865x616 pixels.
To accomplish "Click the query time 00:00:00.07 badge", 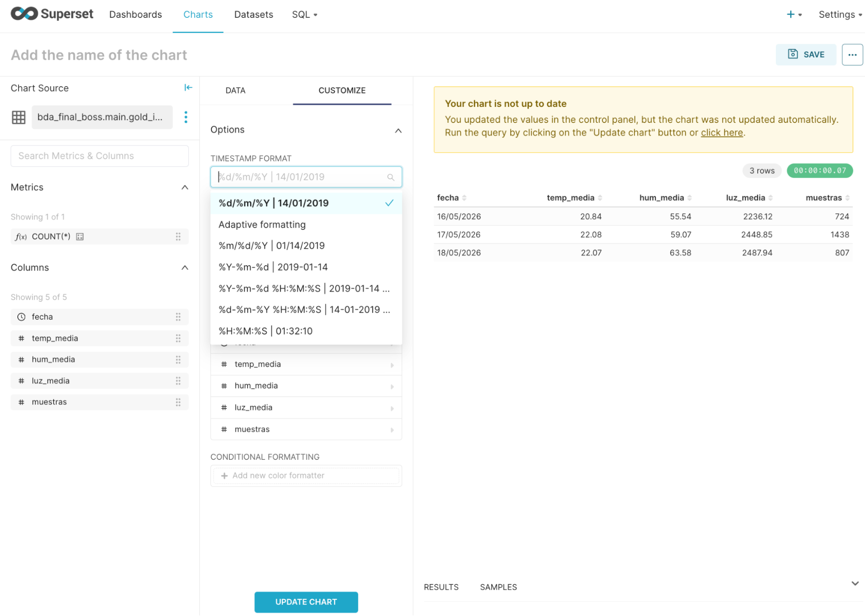I will pos(820,171).
